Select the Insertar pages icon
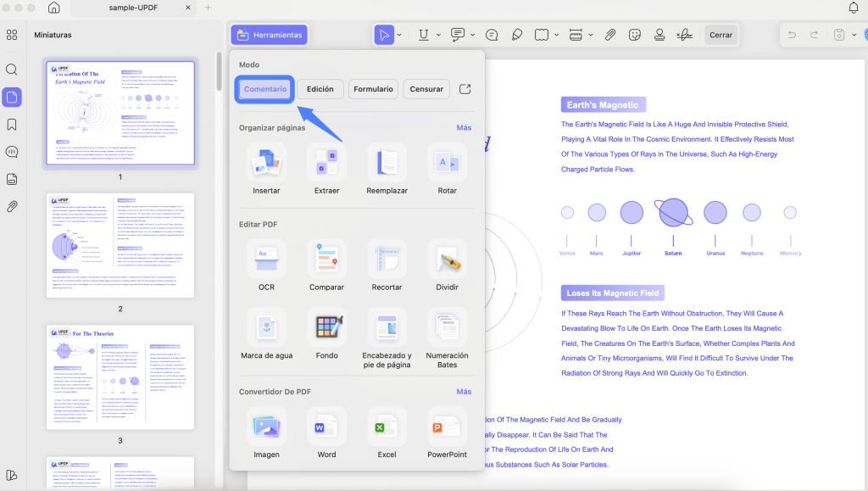Image resolution: width=868 pixels, height=491 pixels. click(x=266, y=163)
